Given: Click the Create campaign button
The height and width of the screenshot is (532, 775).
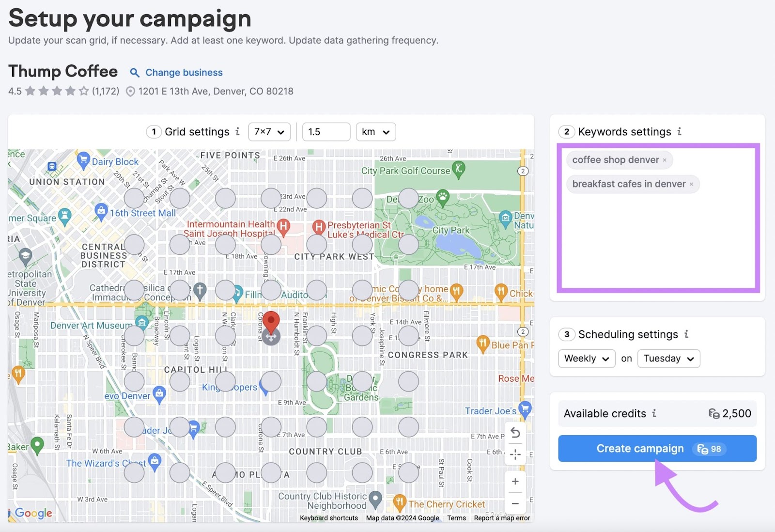Looking at the screenshot, I should [x=640, y=448].
